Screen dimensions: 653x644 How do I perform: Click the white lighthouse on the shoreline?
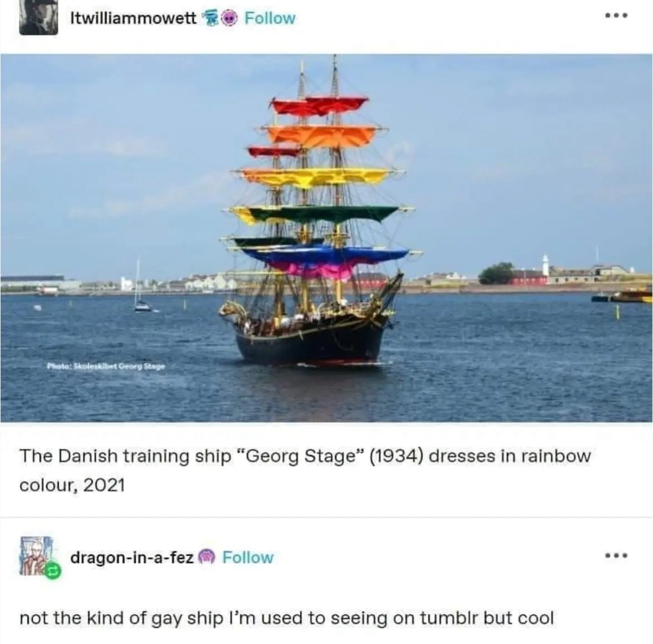545,265
